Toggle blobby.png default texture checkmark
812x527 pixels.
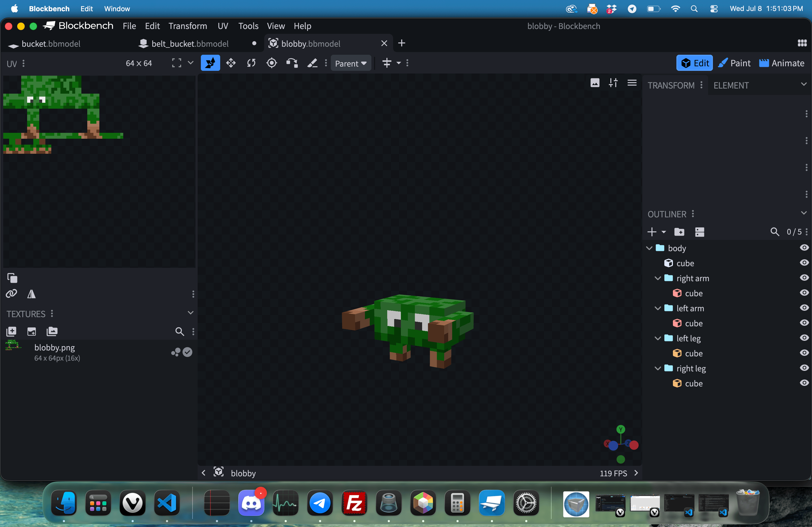click(x=187, y=352)
